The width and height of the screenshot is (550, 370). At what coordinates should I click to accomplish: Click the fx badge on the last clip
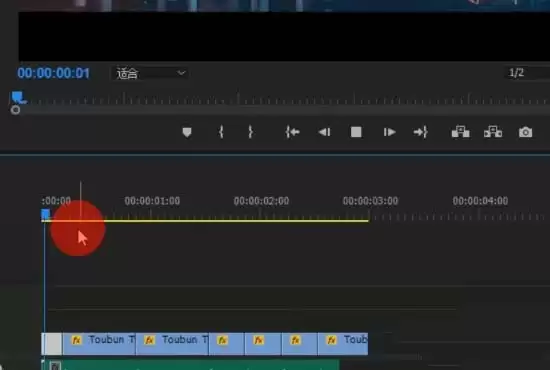(x=331, y=340)
